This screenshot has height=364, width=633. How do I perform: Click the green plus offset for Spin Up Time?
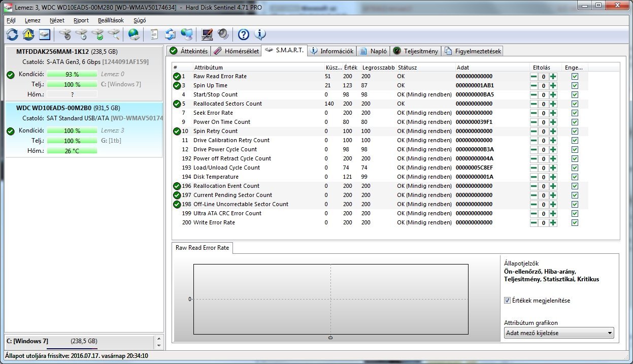pos(553,85)
